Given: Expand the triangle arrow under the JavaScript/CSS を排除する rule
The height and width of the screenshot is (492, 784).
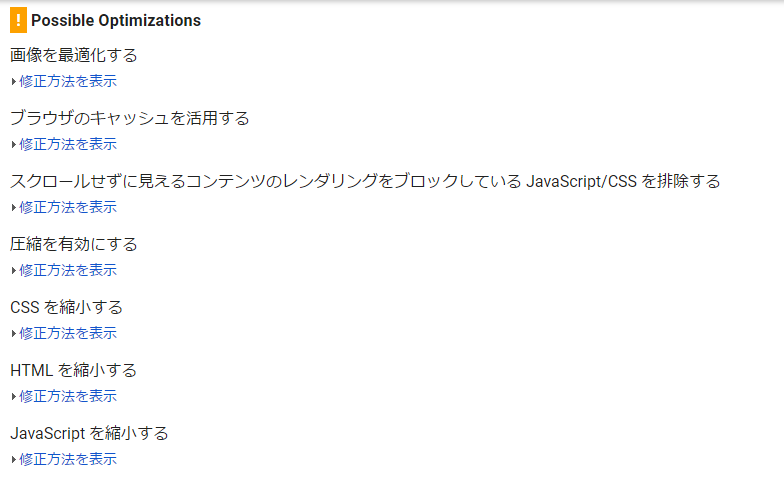Looking at the screenshot, I should [14, 208].
